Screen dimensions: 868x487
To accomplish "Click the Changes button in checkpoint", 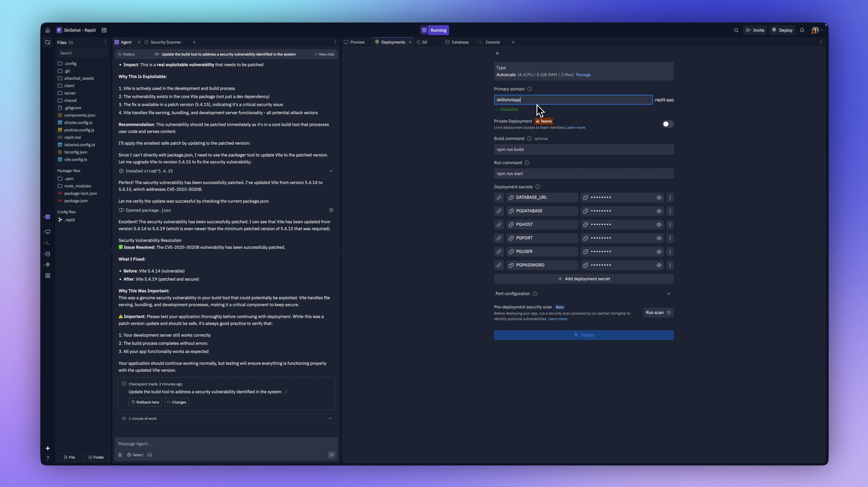I will [x=177, y=402].
